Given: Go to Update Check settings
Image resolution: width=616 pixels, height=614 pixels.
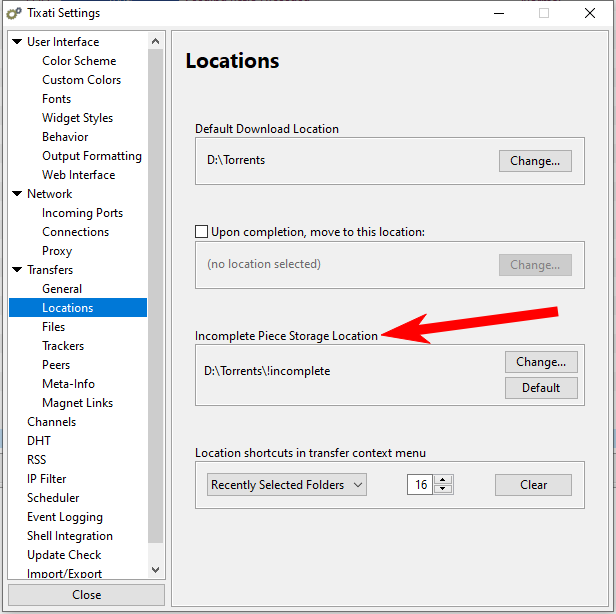Looking at the screenshot, I should coord(64,555).
